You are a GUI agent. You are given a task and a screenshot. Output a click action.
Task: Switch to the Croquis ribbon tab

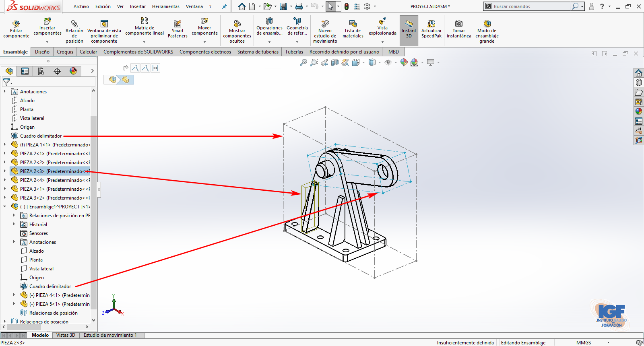65,52
